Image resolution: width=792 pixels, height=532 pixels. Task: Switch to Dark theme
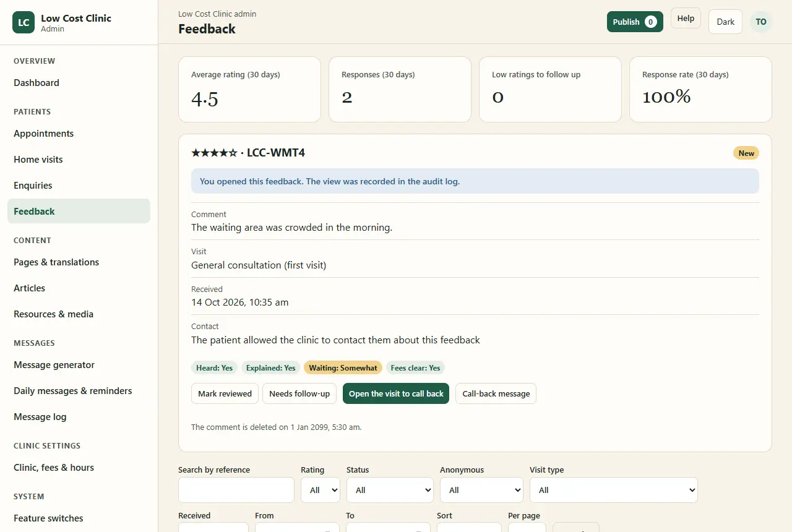point(725,22)
